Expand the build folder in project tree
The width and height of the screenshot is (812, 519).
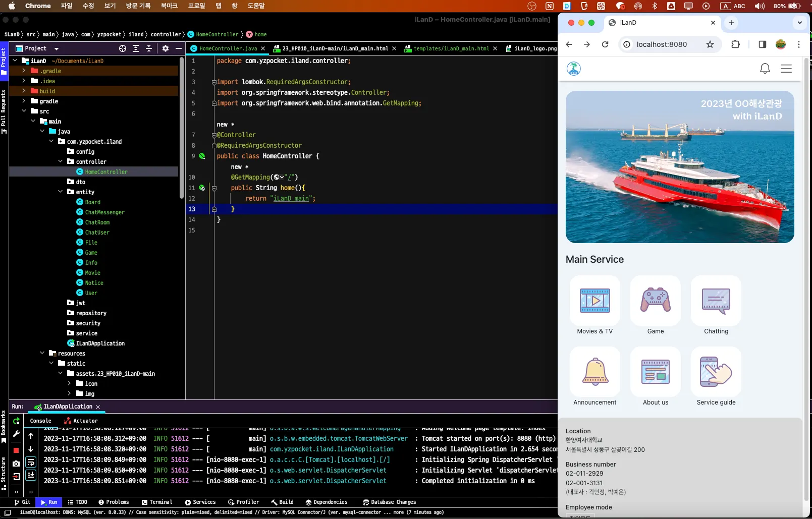tap(24, 91)
